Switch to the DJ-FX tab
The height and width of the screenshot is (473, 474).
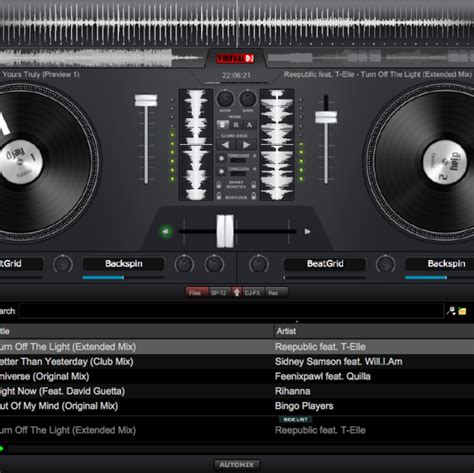[x=253, y=292]
